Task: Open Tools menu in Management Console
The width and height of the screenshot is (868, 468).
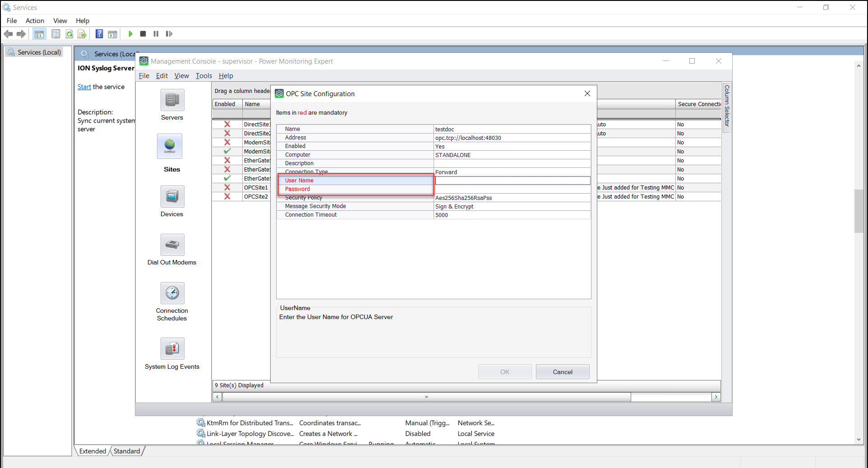Action: [204, 76]
